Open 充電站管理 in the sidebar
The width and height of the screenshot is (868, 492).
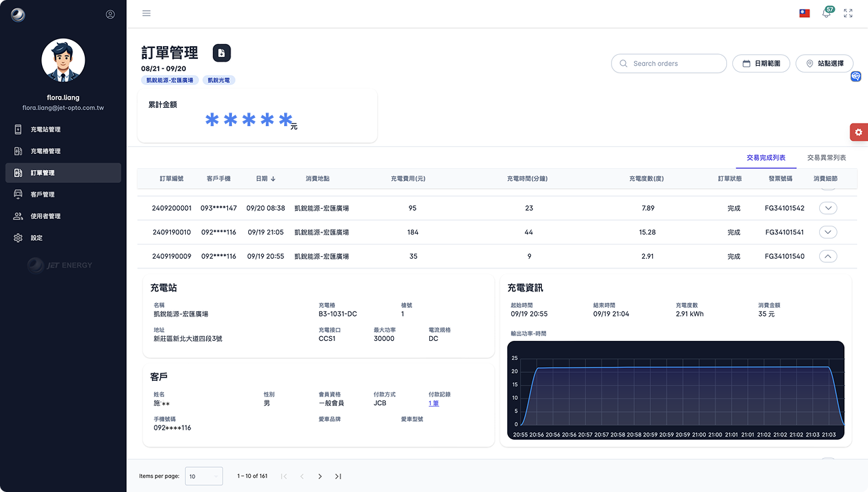click(x=63, y=129)
